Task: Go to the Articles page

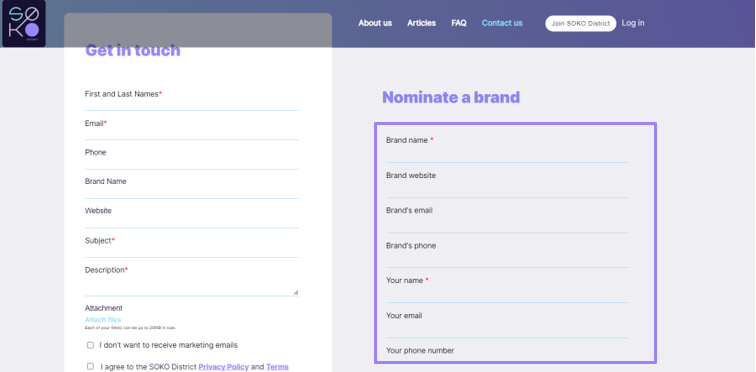Action: [x=421, y=23]
